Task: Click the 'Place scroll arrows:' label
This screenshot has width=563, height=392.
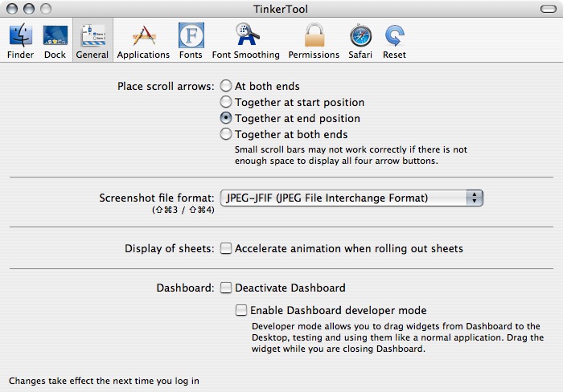Action: click(x=166, y=87)
